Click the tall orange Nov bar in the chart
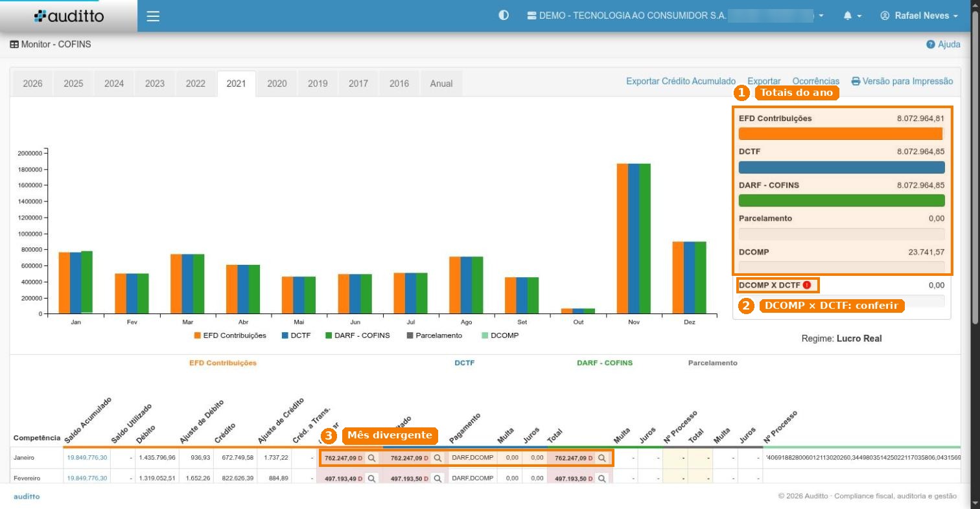This screenshot has height=509, width=980. pyautogui.click(x=622, y=239)
